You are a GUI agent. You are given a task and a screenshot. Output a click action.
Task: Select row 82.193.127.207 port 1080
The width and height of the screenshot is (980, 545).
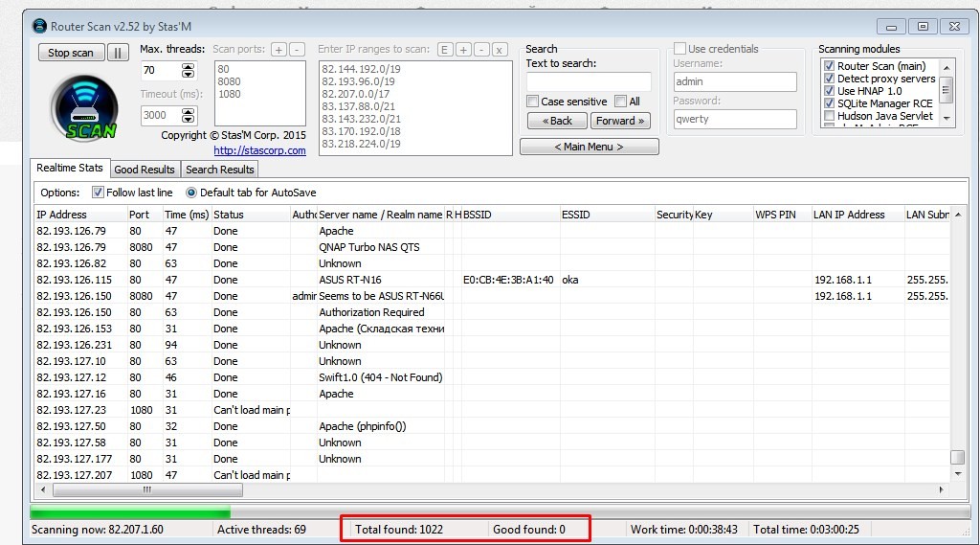coord(493,475)
